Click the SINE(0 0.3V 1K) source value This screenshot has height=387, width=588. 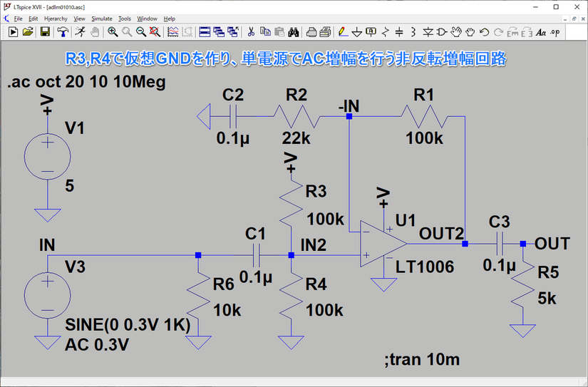[x=128, y=325]
